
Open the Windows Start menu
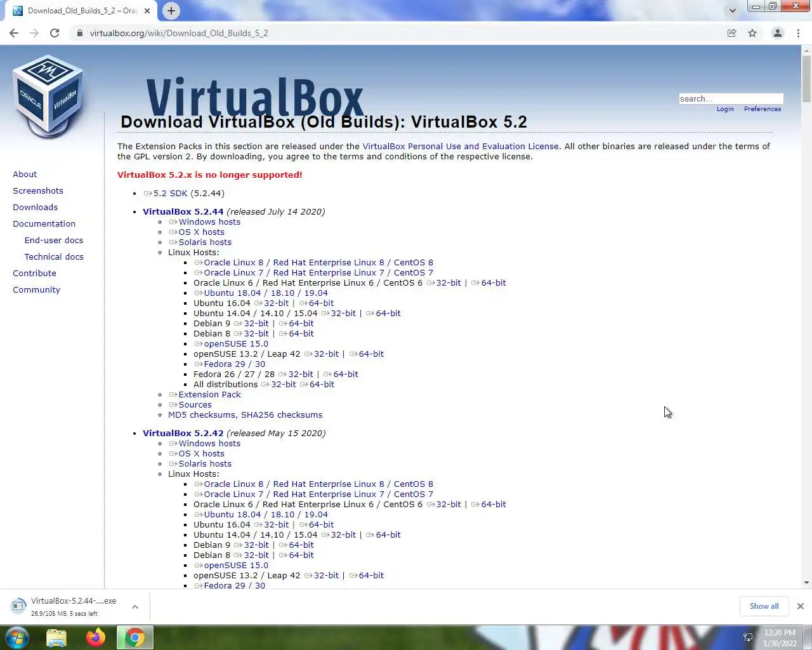[x=16, y=638]
